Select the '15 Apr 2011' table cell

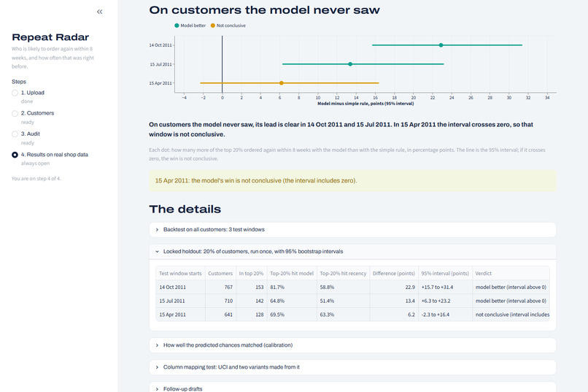click(x=180, y=315)
